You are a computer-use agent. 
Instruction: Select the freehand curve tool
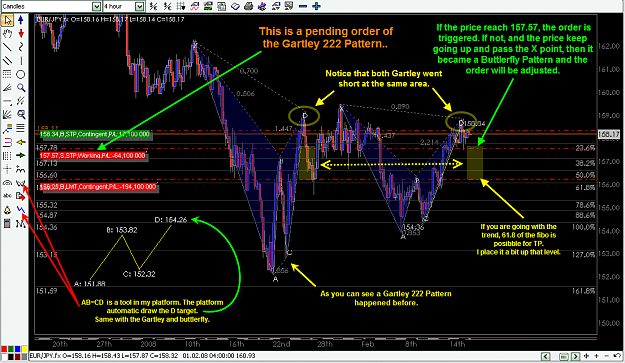click(21, 47)
